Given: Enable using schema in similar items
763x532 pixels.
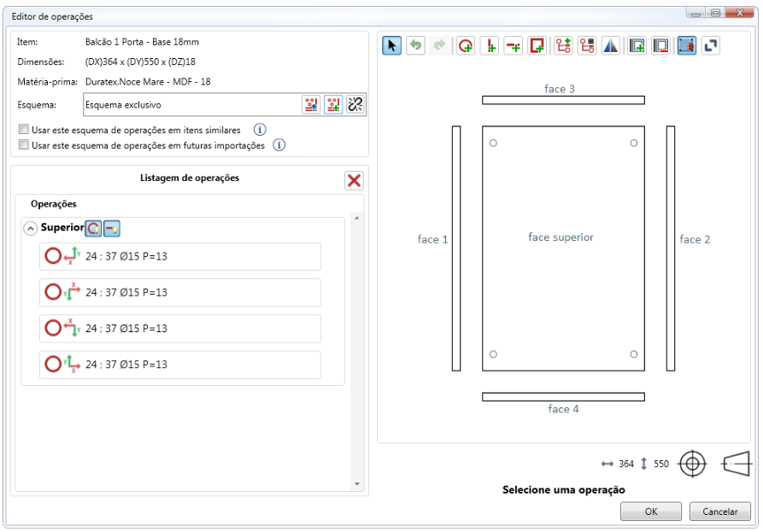Looking at the screenshot, I should tap(23, 131).
